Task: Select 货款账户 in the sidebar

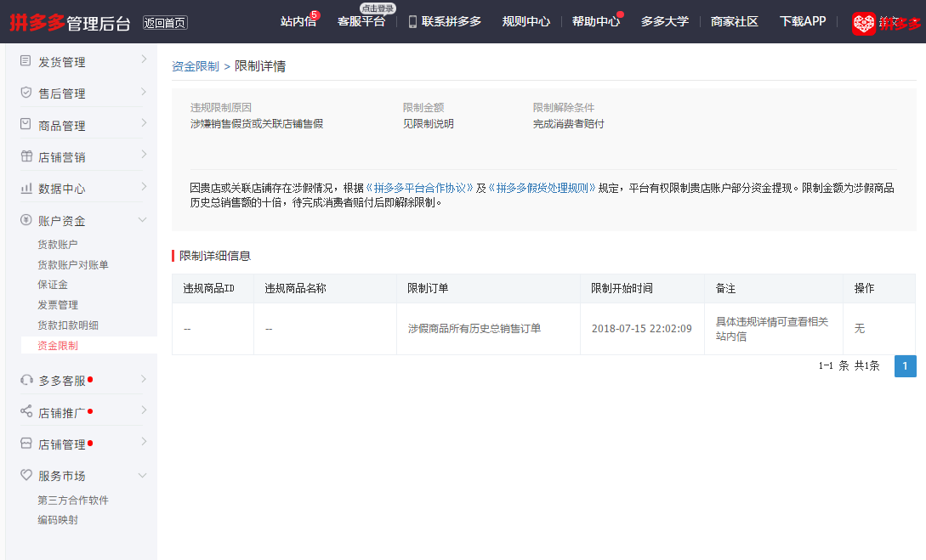Action: pos(57,244)
